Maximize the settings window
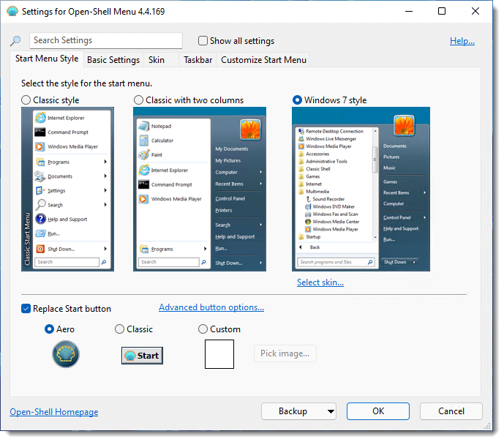Image resolution: width=504 pixels, height=442 pixels. click(x=442, y=11)
